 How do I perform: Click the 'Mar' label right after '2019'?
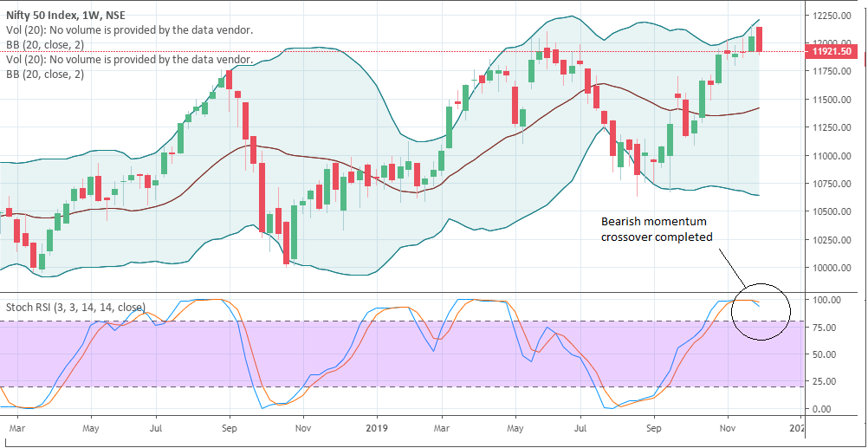click(x=442, y=428)
